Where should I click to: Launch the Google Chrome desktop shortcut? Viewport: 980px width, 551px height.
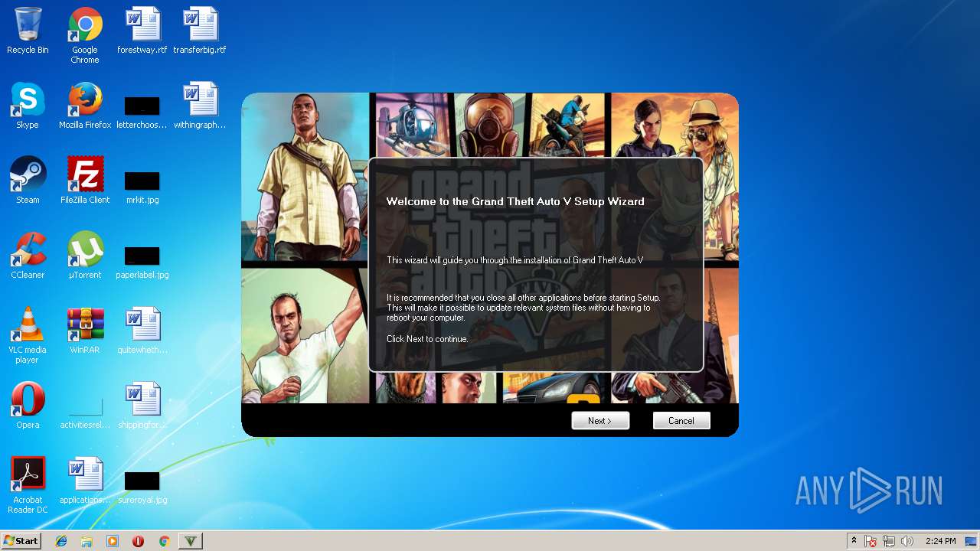(x=85, y=36)
